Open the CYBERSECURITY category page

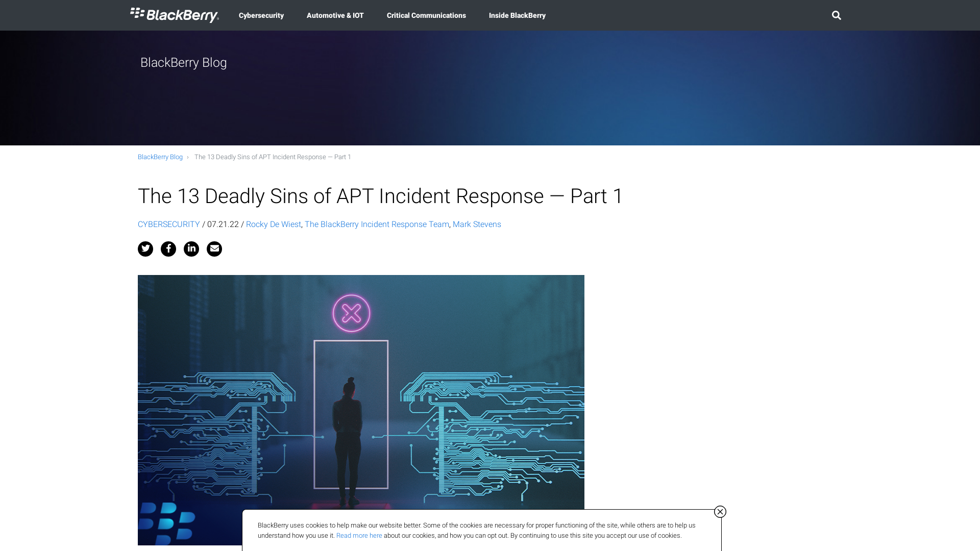click(168, 224)
